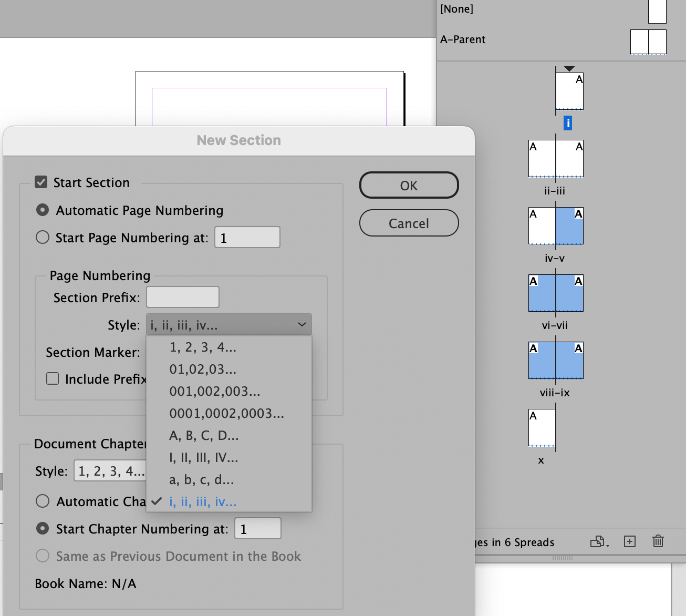Uncheck the Start Section checkbox
686x616 pixels.
pyautogui.click(x=41, y=182)
